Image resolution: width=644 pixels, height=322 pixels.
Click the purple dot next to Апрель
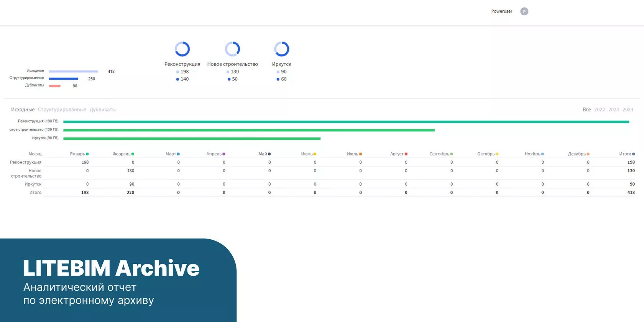tap(224, 154)
